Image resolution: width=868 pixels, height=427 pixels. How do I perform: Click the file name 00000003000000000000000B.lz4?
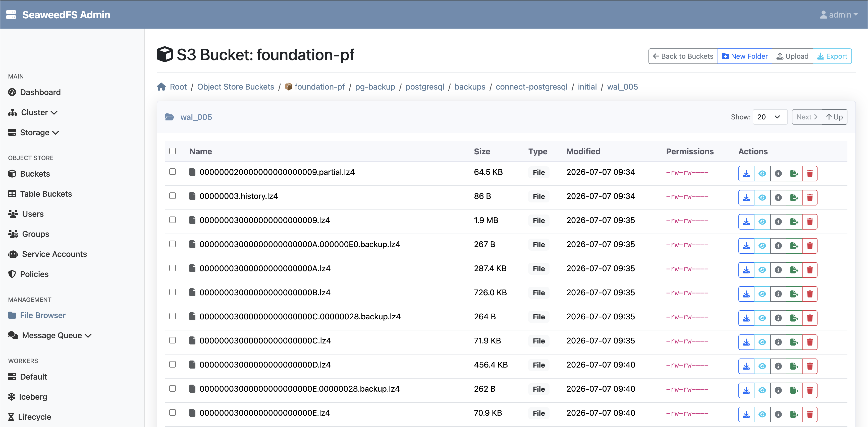pyautogui.click(x=265, y=293)
